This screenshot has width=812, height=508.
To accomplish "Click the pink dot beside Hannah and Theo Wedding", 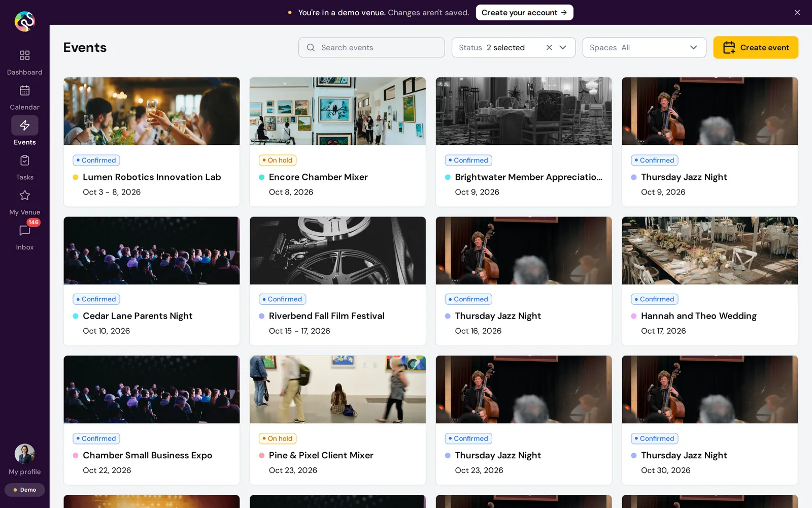I will pyautogui.click(x=634, y=316).
